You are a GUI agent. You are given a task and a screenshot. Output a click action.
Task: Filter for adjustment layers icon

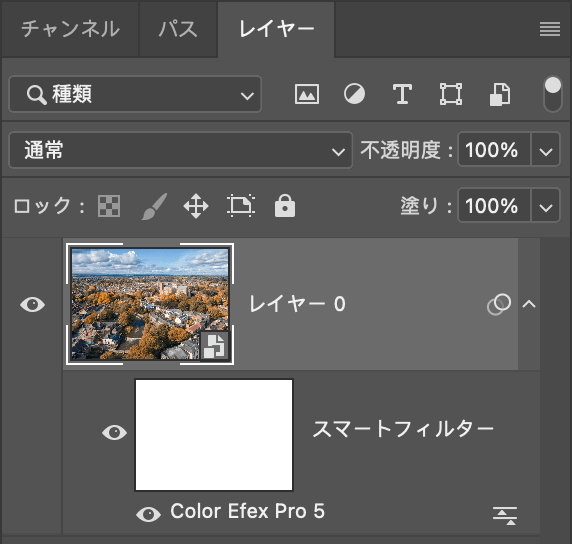tap(354, 94)
